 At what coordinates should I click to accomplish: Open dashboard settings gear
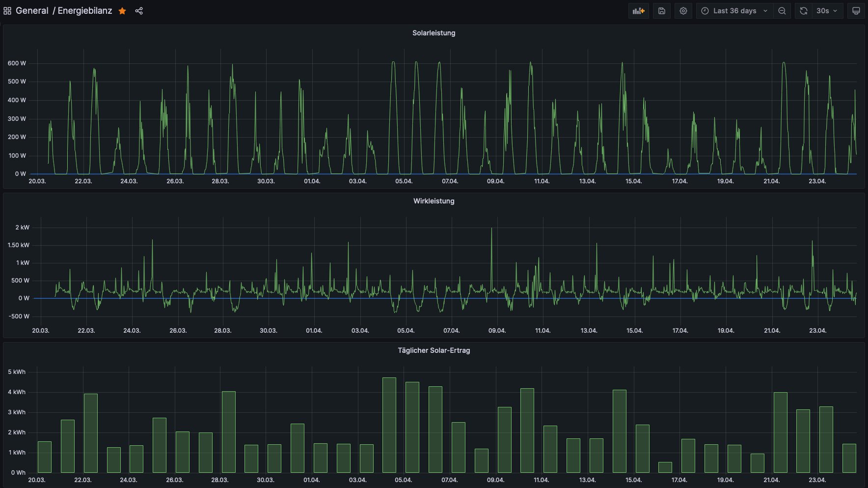click(x=683, y=11)
